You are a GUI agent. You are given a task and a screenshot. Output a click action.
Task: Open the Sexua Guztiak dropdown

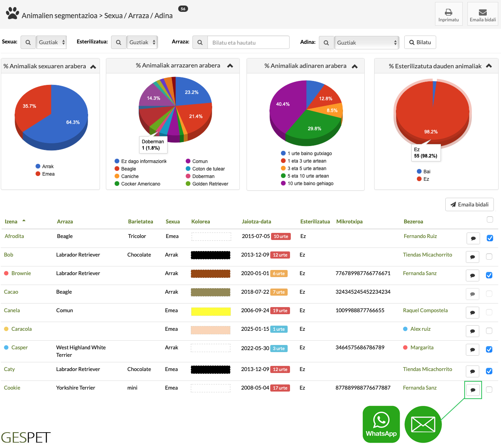tap(51, 42)
